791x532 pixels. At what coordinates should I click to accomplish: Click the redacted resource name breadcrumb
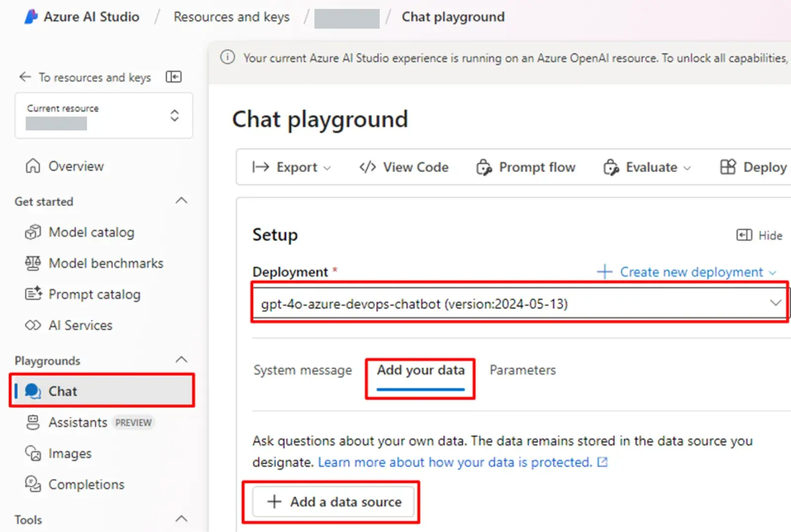click(347, 18)
